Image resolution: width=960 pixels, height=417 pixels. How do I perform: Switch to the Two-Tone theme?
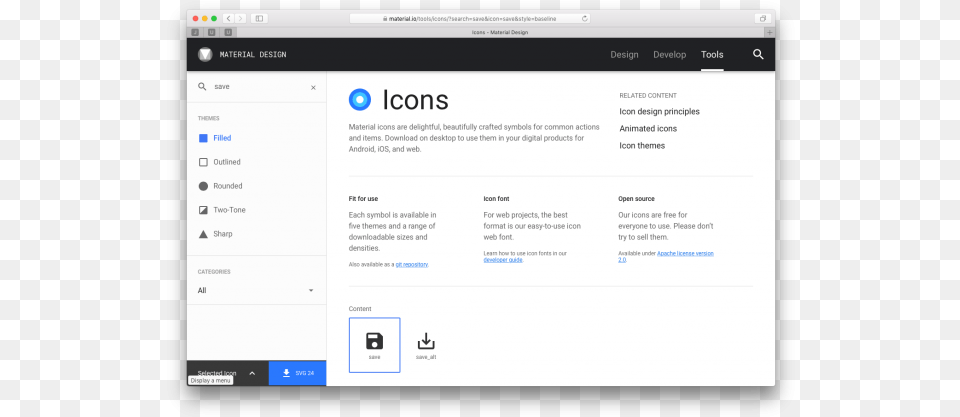[x=229, y=210]
